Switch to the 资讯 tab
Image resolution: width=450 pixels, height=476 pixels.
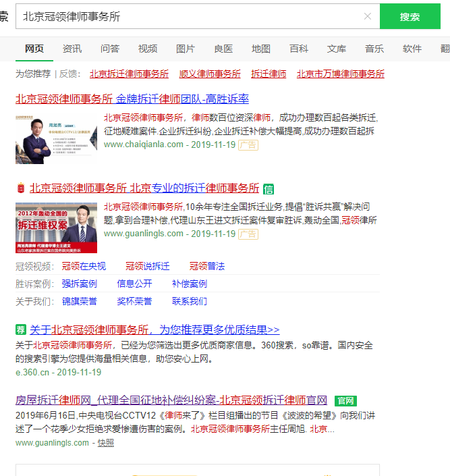tap(72, 49)
